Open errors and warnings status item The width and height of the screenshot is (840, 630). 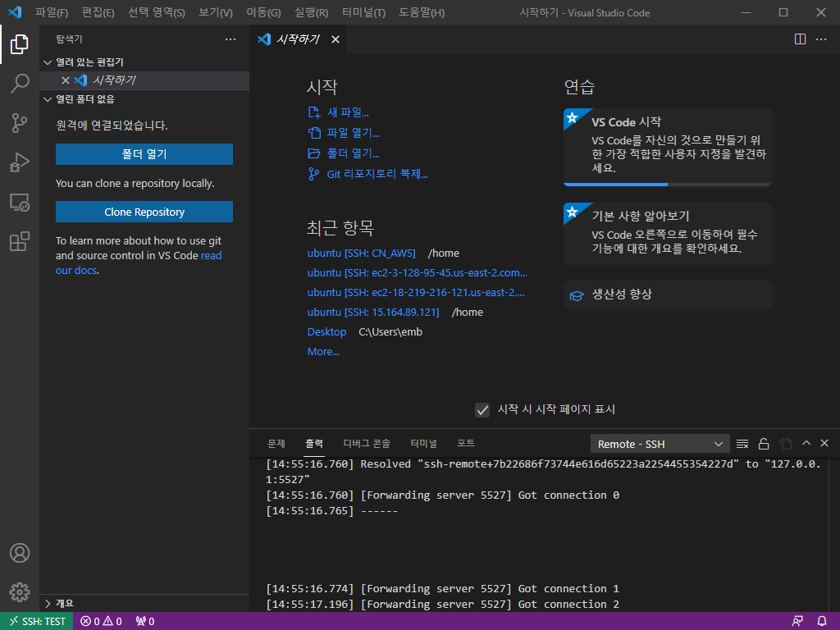101,622
